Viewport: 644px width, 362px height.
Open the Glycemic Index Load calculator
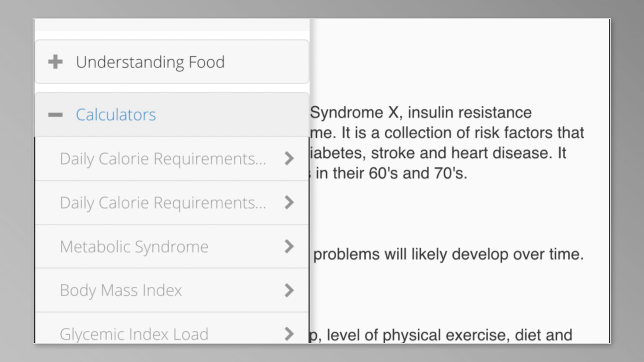(x=134, y=334)
